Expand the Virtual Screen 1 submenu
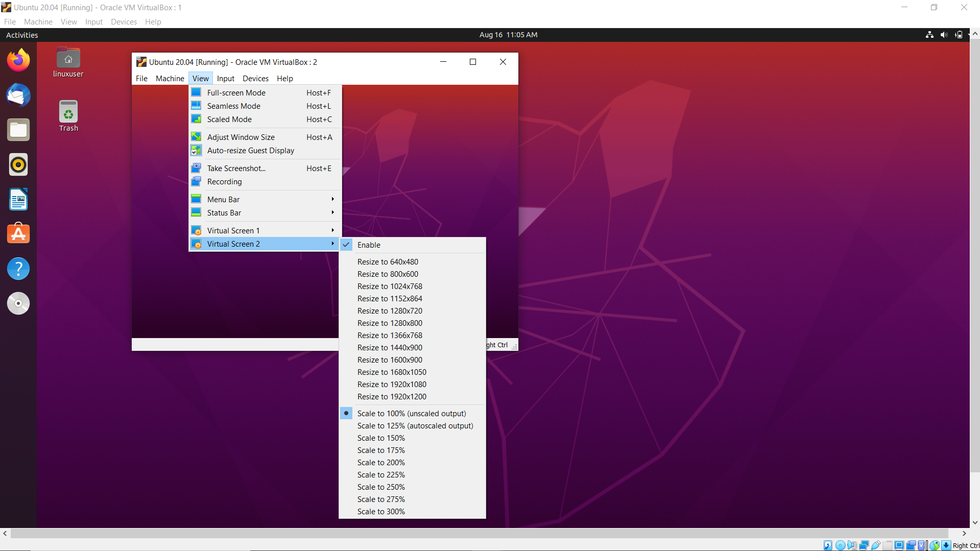The image size is (980, 551). [265, 230]
